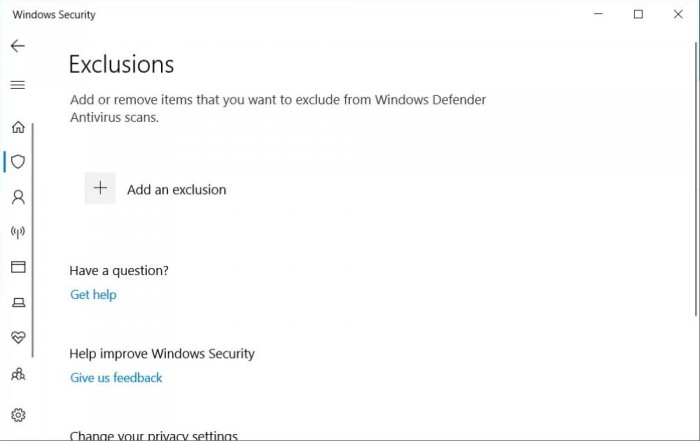
Task: Open Device performance & health heart icon
Action: pyautogui.click(x=17, y=338)
